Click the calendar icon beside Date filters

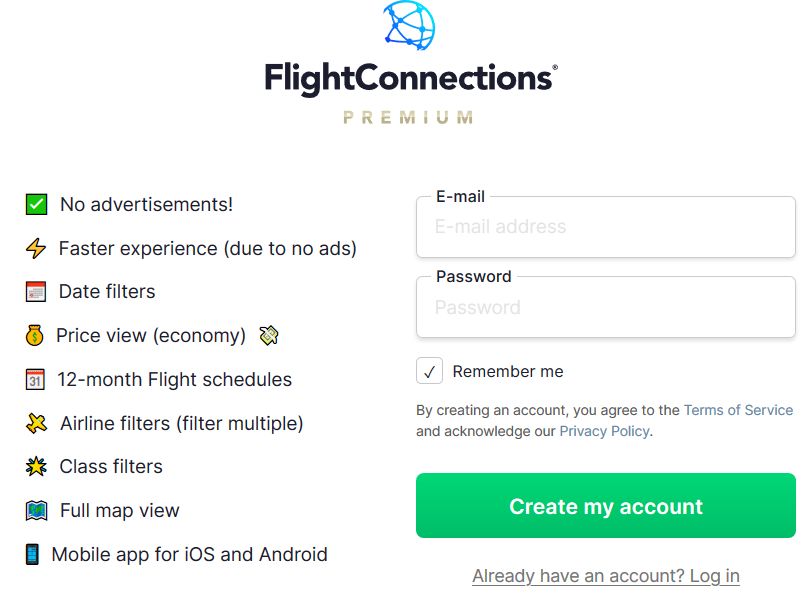36,291
